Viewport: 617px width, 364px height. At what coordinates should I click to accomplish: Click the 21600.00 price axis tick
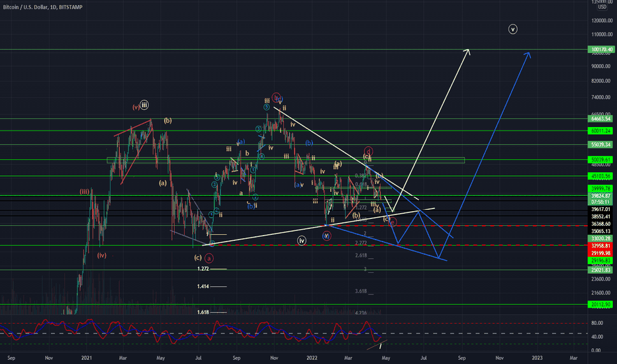(602, 293)
